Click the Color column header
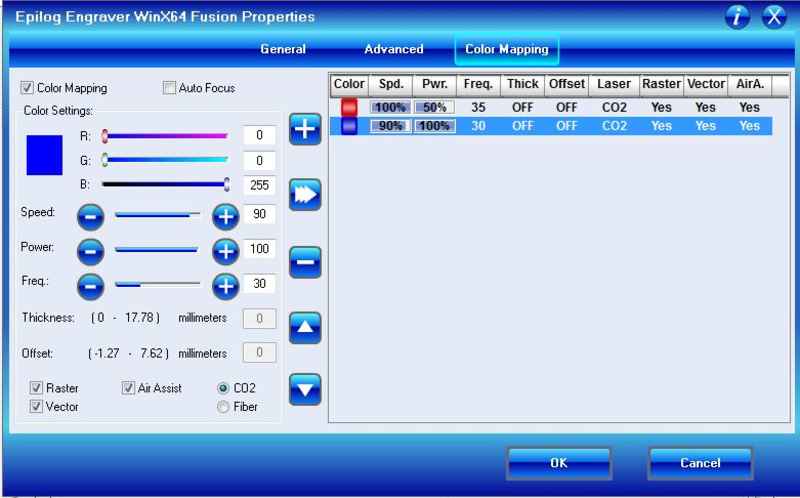 click(x=349, y=85)
